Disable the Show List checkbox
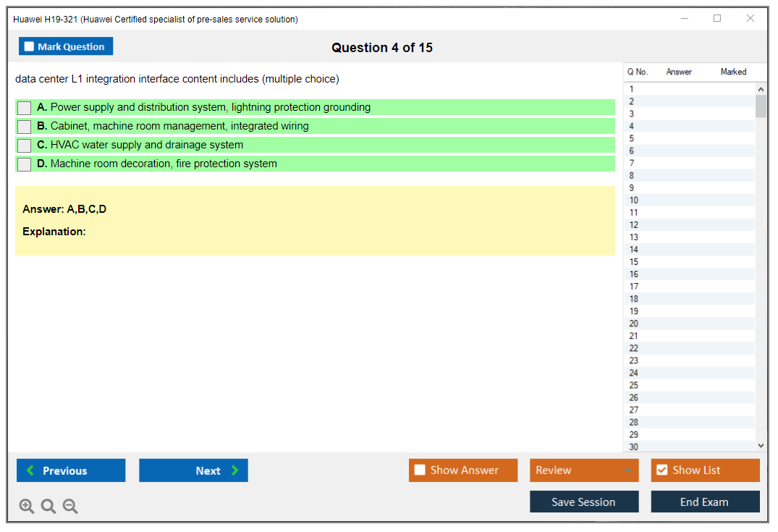The width and height of the screenshot is (778, 532). coord(661,470)
